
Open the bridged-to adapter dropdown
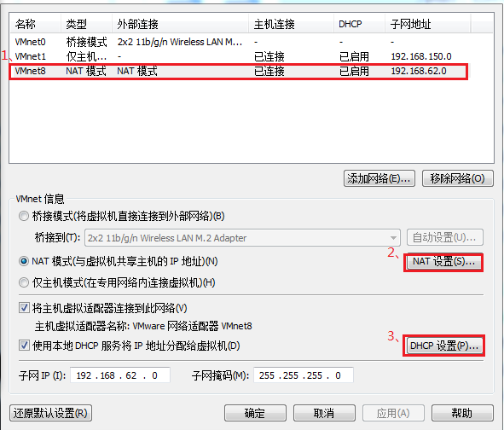(242, 238)
